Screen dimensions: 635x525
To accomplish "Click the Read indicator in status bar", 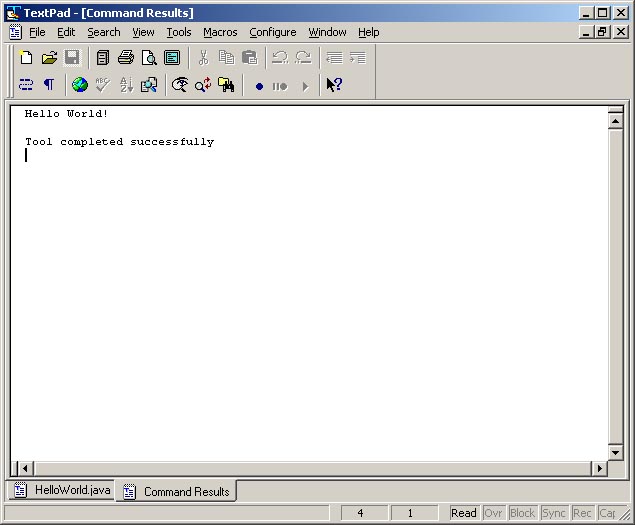I will coord(463,513).
